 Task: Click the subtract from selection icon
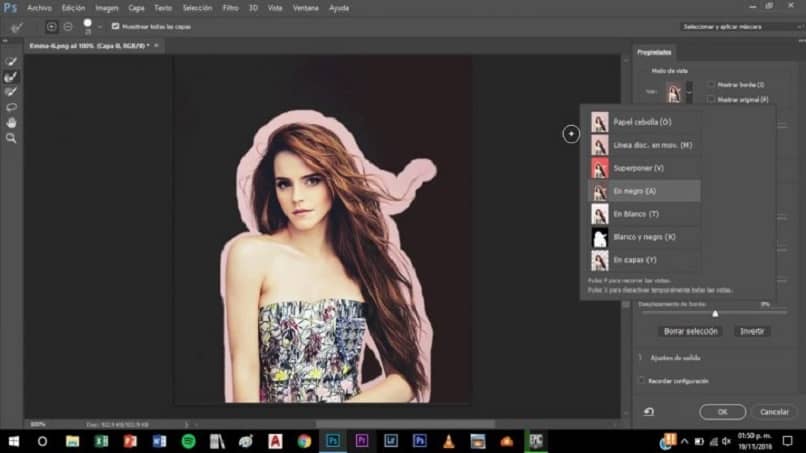click(x=67, y=26)
